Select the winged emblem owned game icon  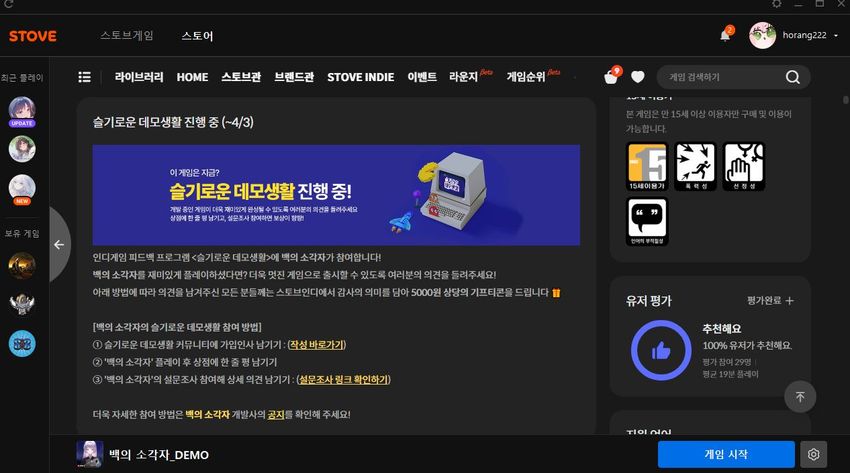coord(22,304)
